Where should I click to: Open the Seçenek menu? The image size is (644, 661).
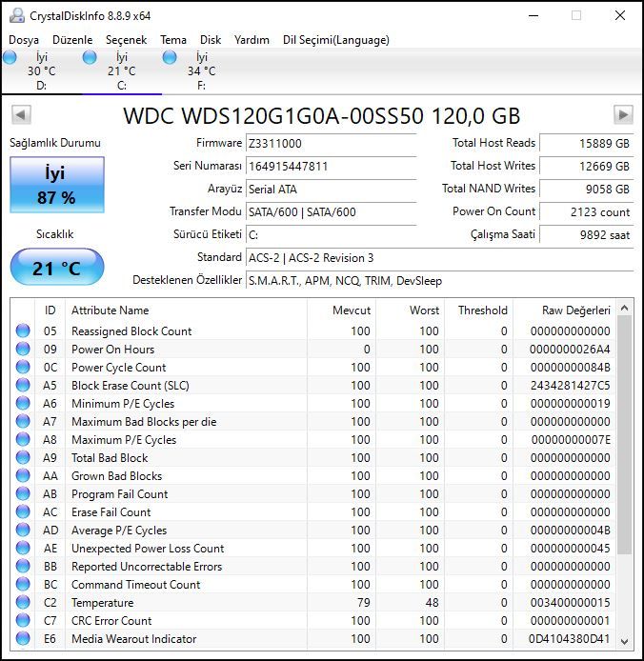[126, 40]
